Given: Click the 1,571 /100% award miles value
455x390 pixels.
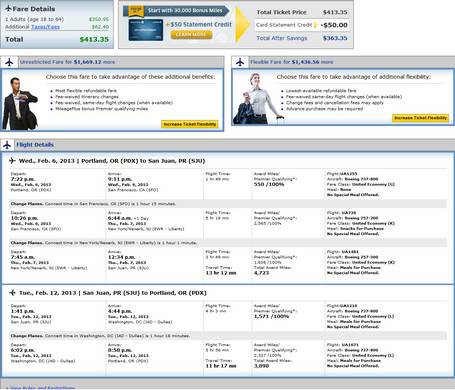Looking at the screenshot, I should [271, 316].
